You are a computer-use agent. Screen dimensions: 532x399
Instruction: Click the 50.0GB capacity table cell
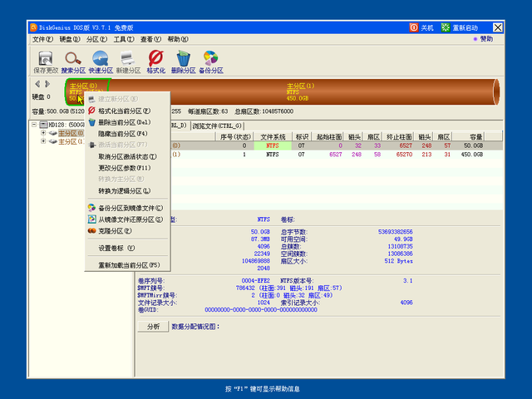click(x=473, y=145)
